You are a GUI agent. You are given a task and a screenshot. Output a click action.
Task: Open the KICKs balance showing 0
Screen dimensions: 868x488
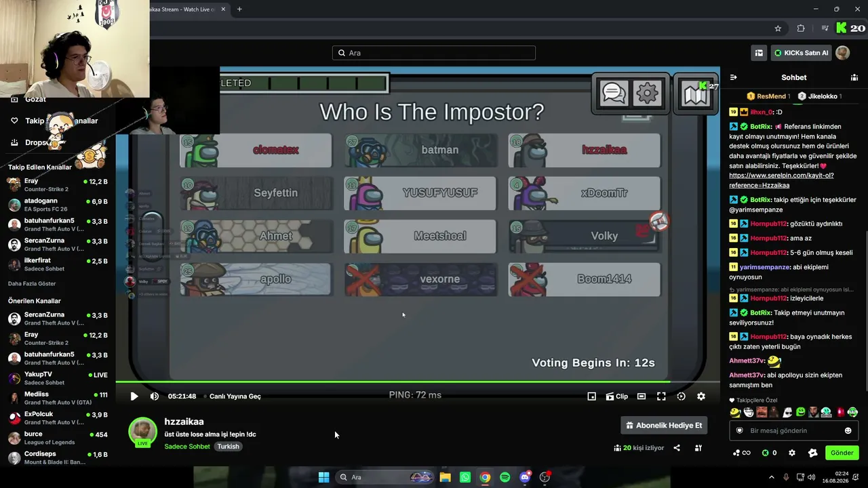(769, 453)
